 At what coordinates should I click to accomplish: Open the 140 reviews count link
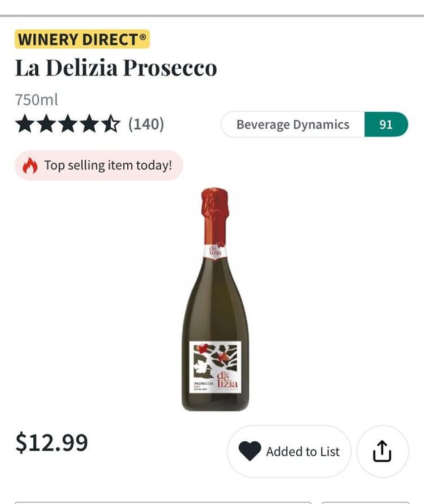(x=146, y=124)
